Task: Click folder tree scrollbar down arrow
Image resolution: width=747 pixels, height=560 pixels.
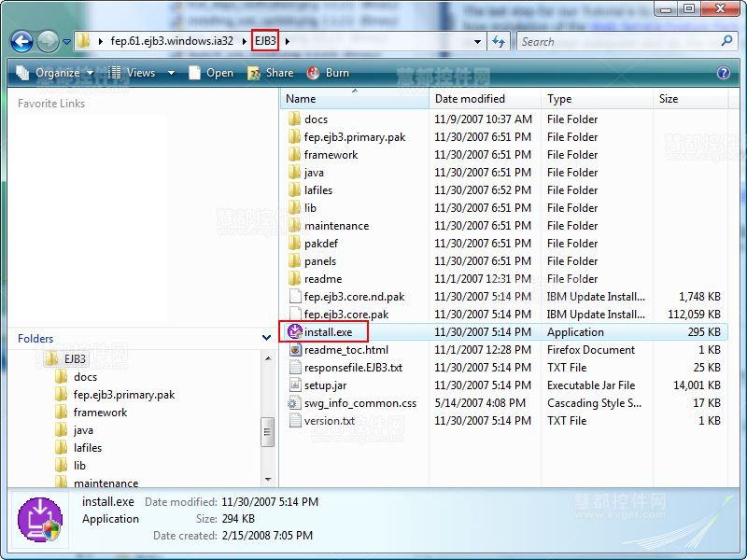Action: coord(268,479)
